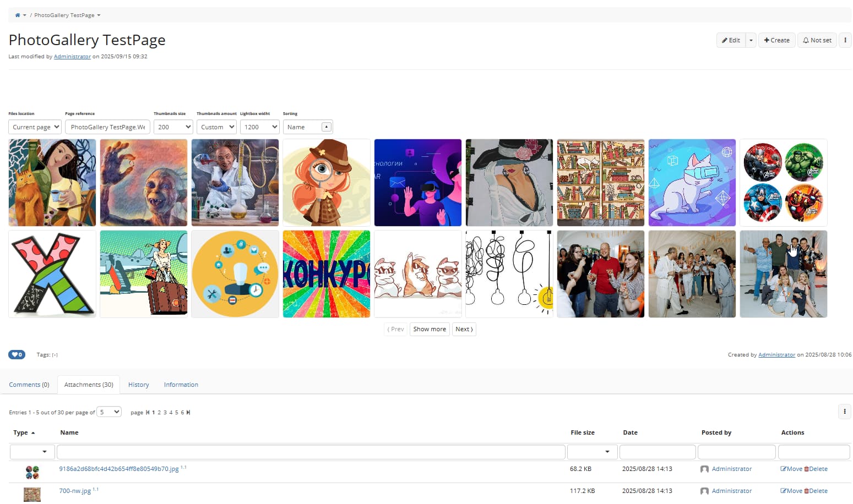853x504 pixels.
Task: Switch to the History tab
Action: point(138,385)
